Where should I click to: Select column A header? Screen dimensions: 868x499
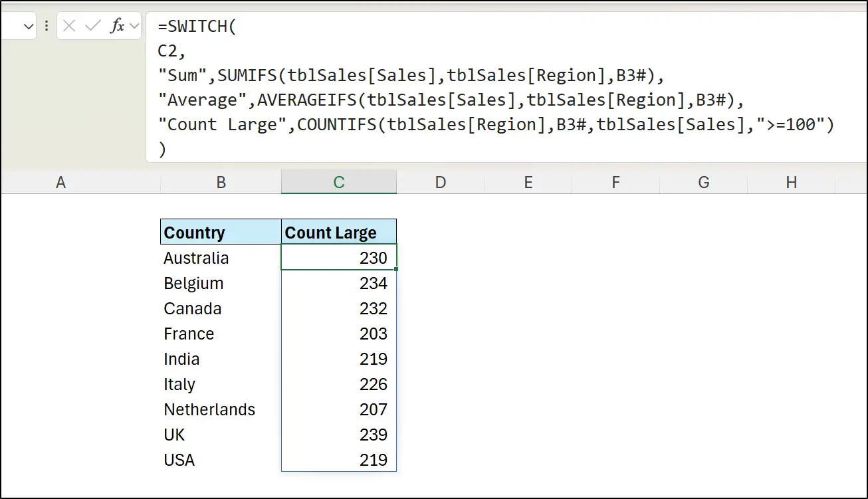click(x=60, y=182)
